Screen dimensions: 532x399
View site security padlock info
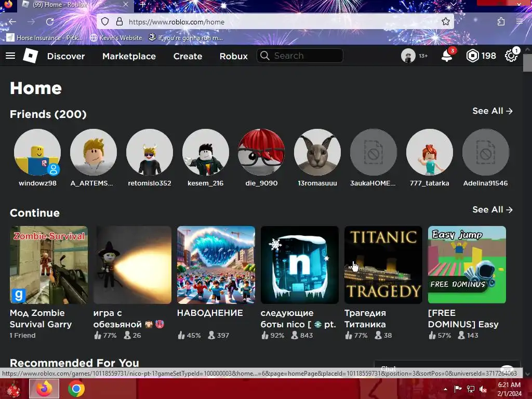point(119,22)
